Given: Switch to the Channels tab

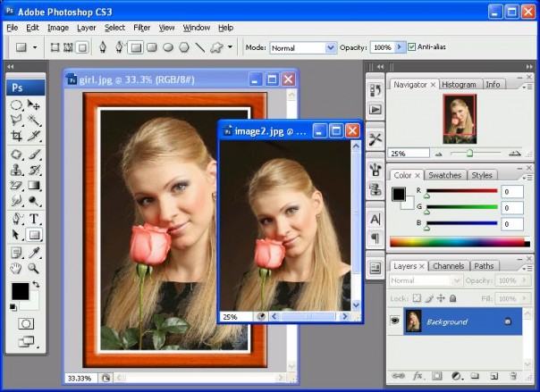Looking at the screenshot, I should pyautogui.click(x=448, y=266).
